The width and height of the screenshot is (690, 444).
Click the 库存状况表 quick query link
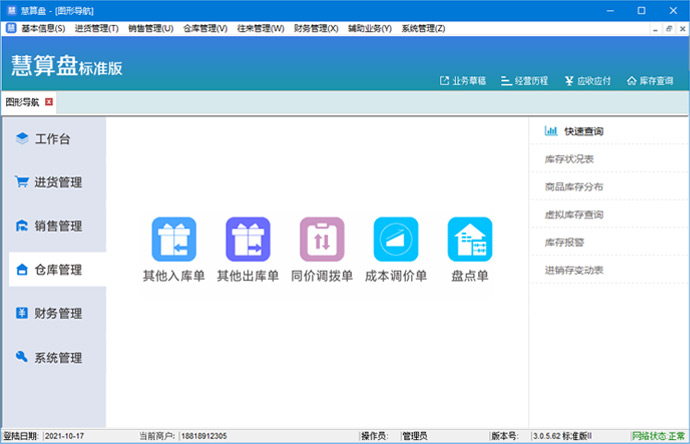569,159
